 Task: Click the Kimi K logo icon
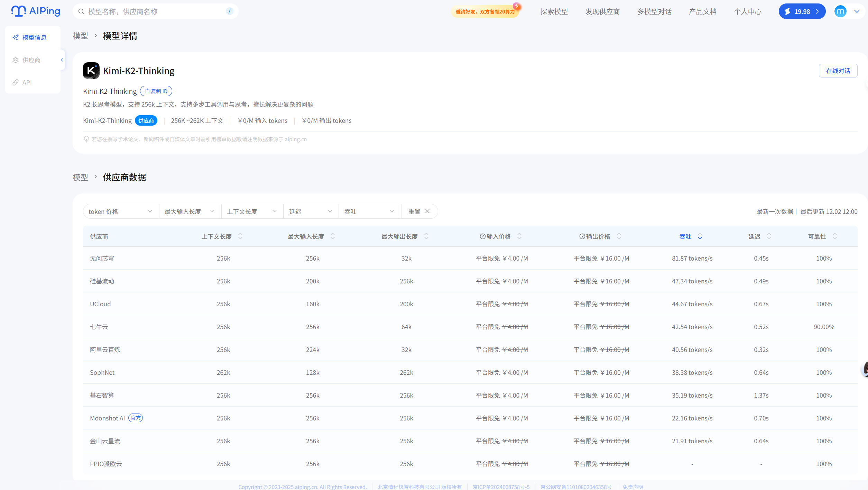[91, 71]
